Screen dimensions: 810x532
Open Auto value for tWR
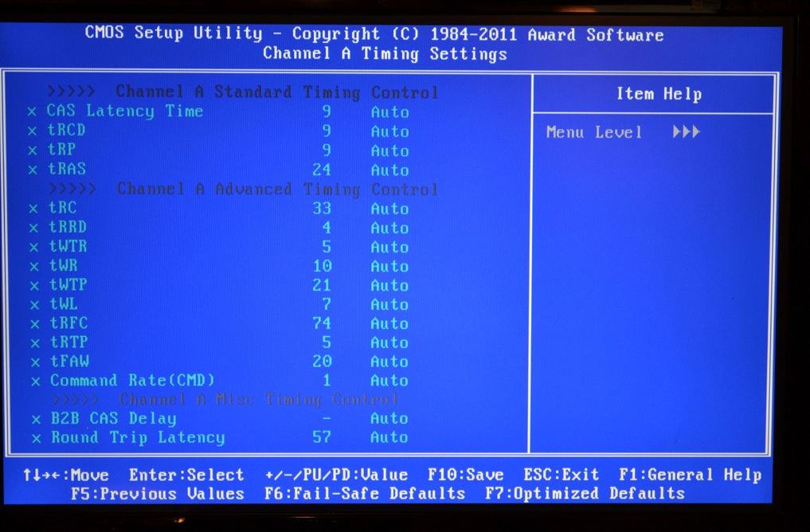390,266
